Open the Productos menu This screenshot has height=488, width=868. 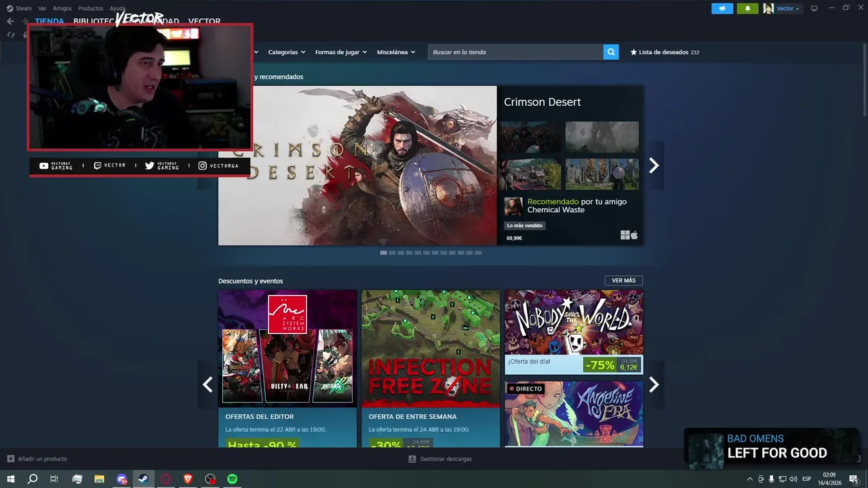point(90,9)
